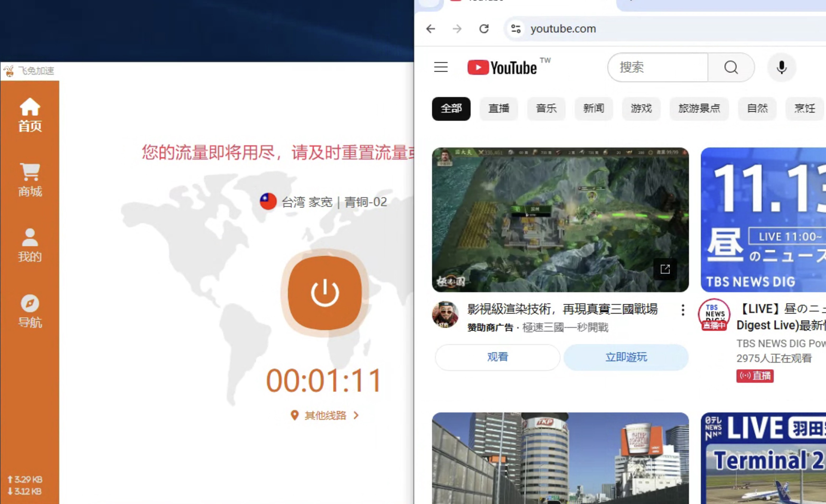
Task: Start voice search with microphone
Action: coord(781,67)
